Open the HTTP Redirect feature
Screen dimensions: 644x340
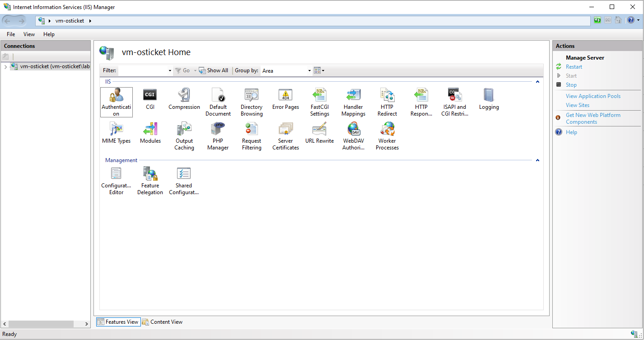pyautogui.click(x=387, y=102)
